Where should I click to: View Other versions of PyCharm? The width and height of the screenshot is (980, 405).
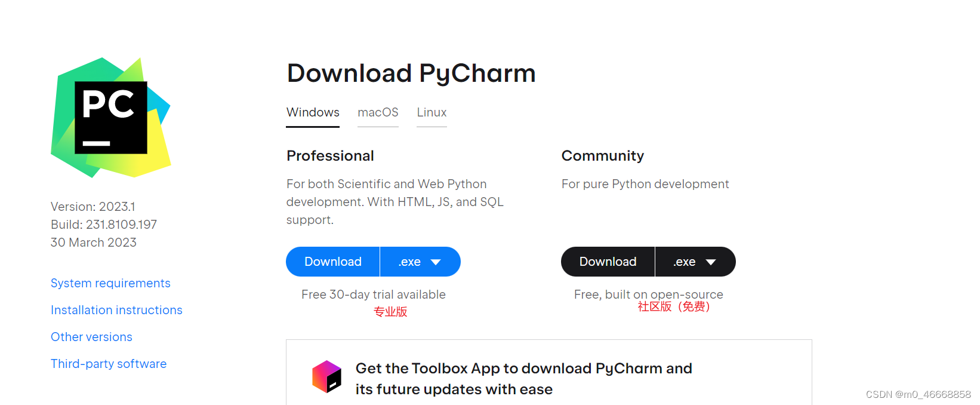click(x=91, y=337)
